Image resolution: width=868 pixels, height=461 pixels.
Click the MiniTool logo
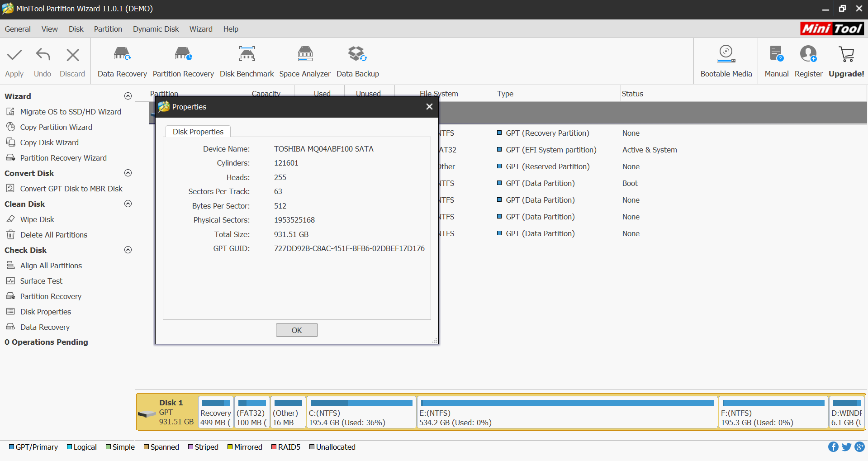(832, 29)
